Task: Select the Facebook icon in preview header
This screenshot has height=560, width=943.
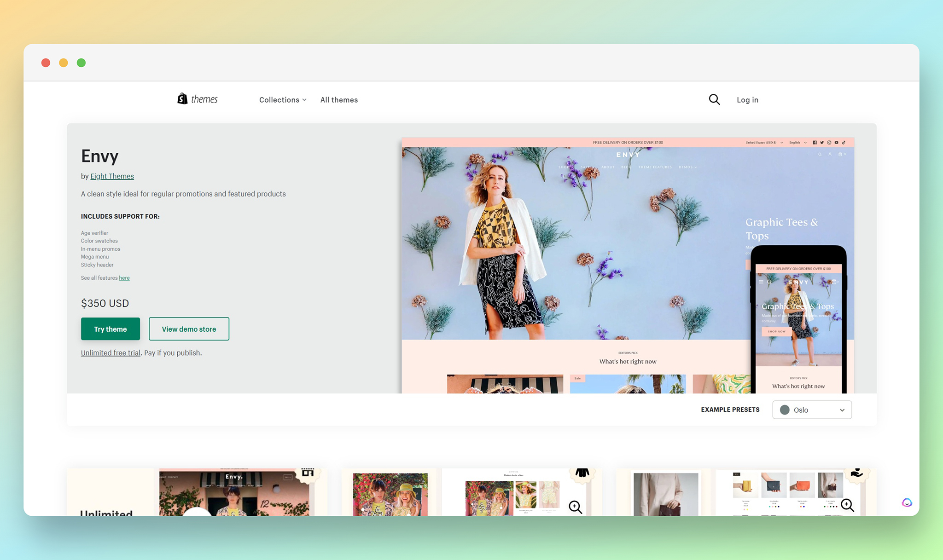Action: tap(815, 143)
